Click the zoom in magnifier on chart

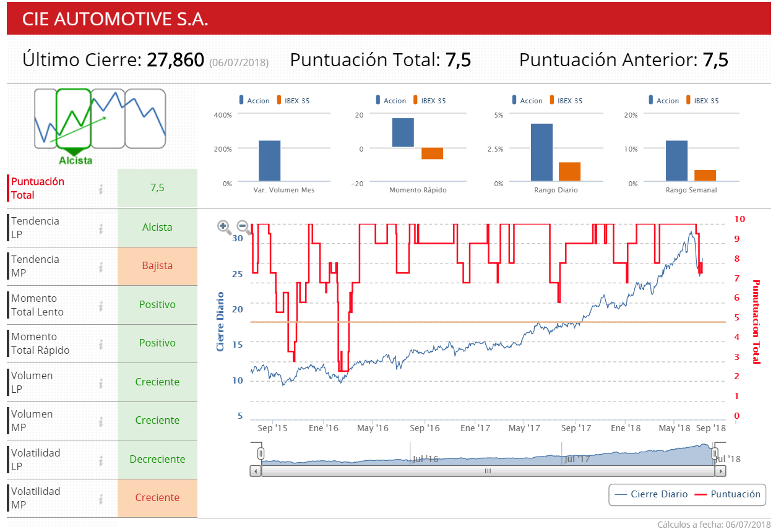(224, 227)
